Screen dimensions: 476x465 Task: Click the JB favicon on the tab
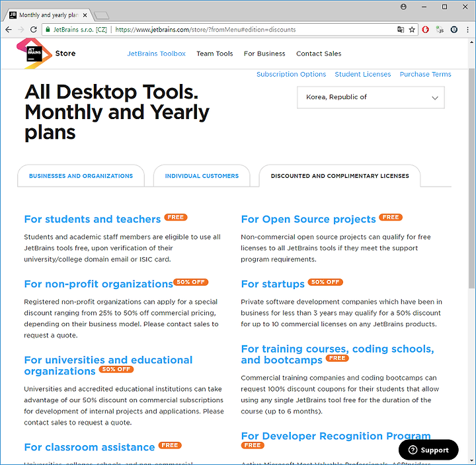[13, 15]
